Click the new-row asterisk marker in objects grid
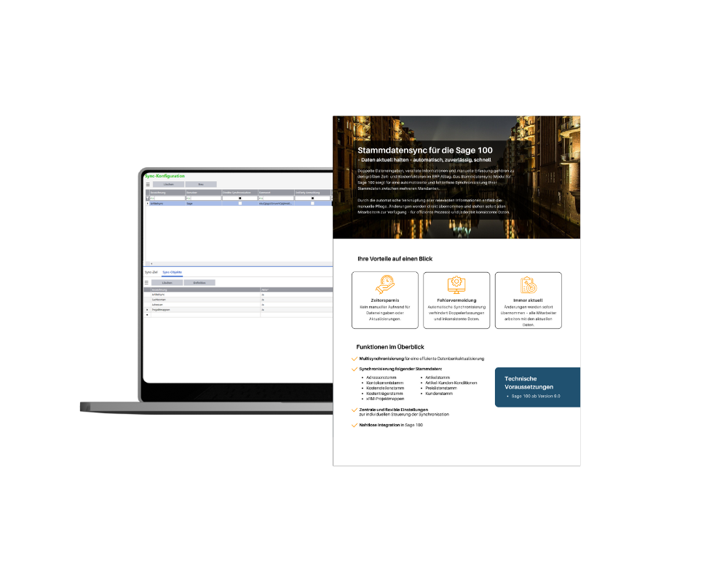The height and width of the screenshot is (582, 728). coord(147,315)
